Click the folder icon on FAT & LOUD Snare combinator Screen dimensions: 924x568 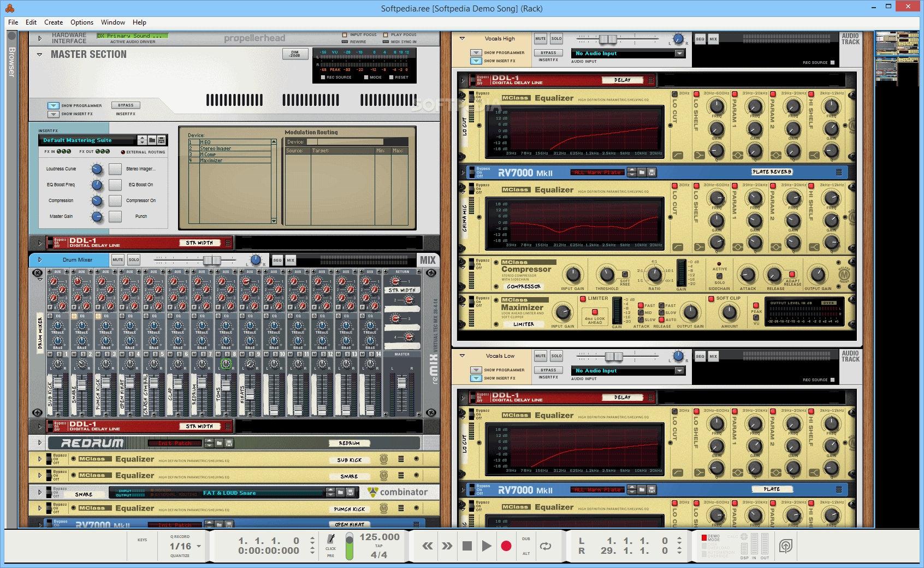coord(341,493)
